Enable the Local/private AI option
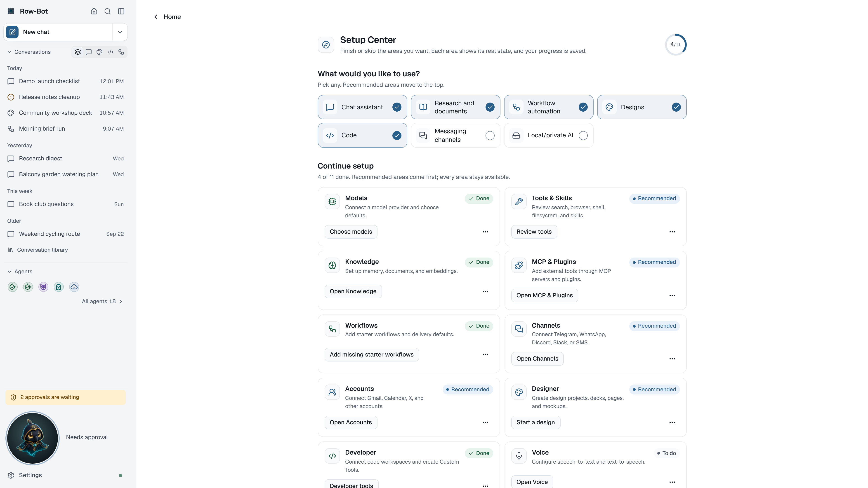Viewport: 868px width, 488px height. point(549,135)
